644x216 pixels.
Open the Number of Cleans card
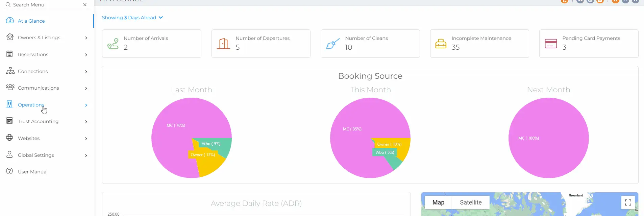coord(370,44)
